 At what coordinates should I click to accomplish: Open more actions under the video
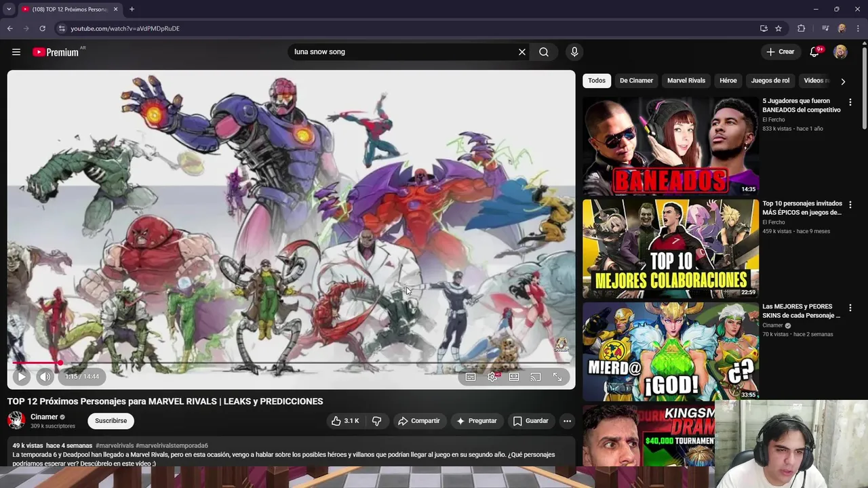tap(567, 421)
